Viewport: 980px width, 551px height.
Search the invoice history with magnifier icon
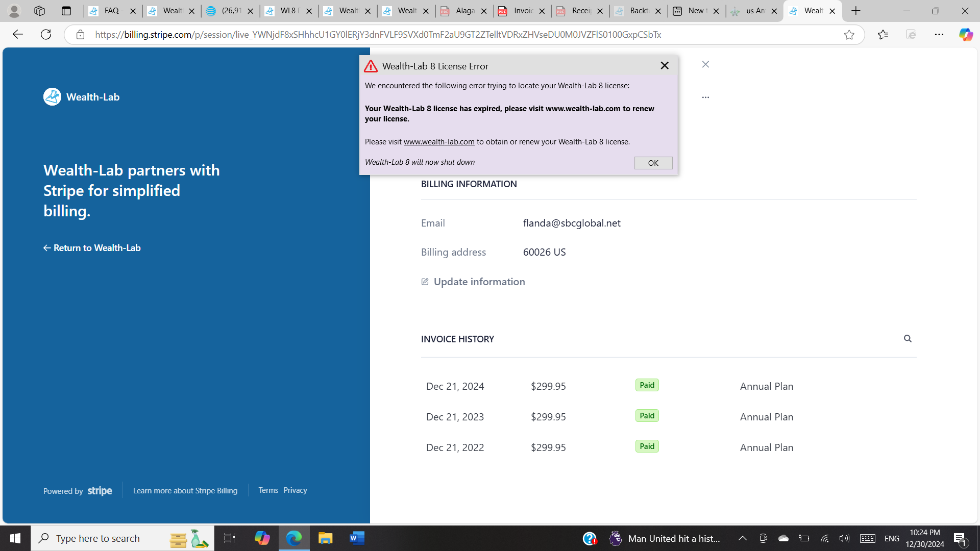click(908, 339)
